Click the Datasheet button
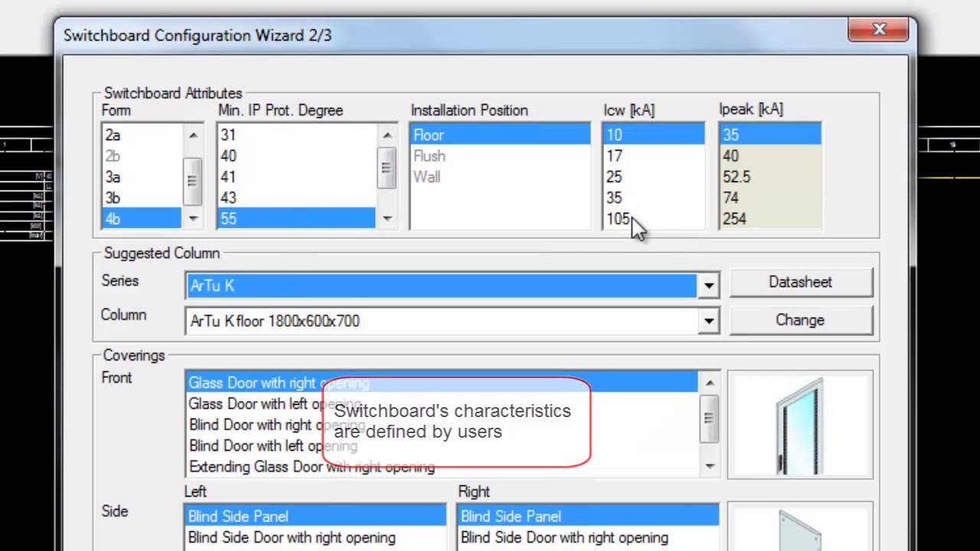 800,282
